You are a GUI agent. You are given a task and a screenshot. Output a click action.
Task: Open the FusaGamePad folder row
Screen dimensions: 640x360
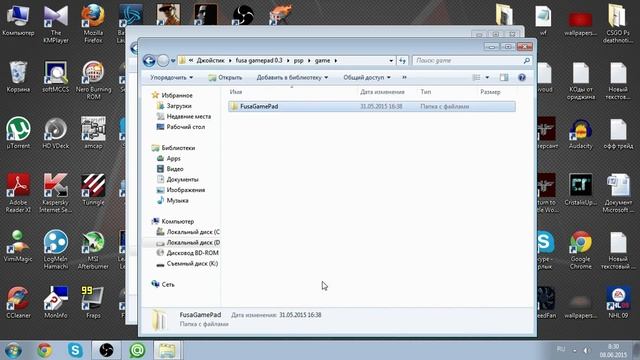(x=371, y=107)
